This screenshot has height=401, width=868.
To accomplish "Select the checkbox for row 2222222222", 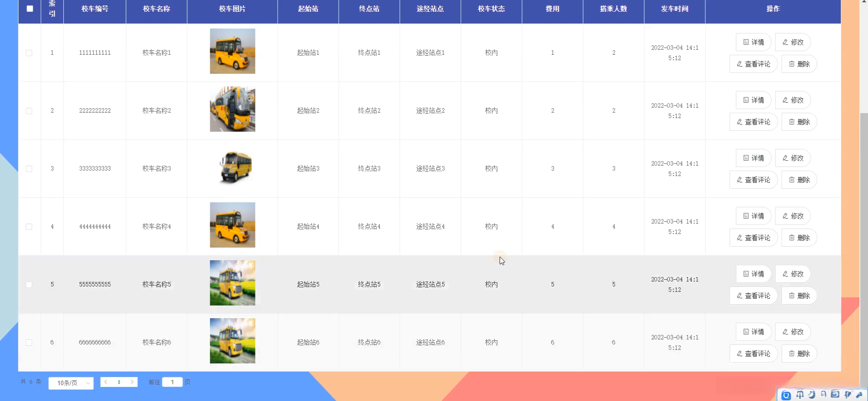I will click(29, 111).
